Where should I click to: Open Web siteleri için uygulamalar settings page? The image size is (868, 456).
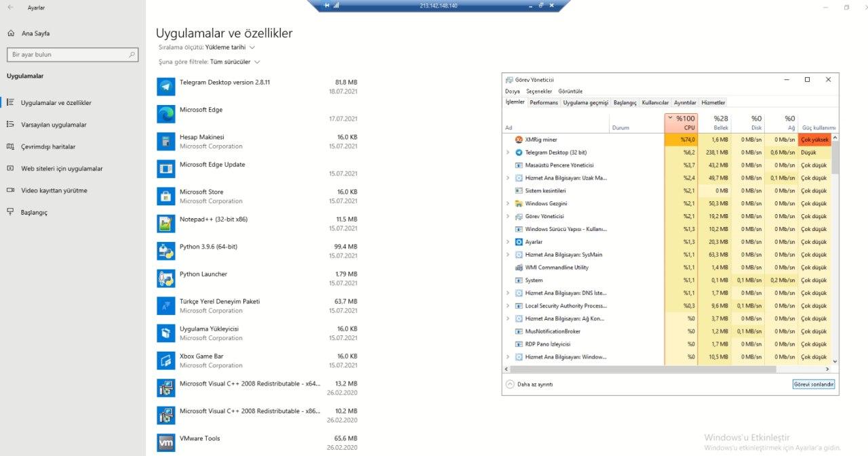pos(62,168)
